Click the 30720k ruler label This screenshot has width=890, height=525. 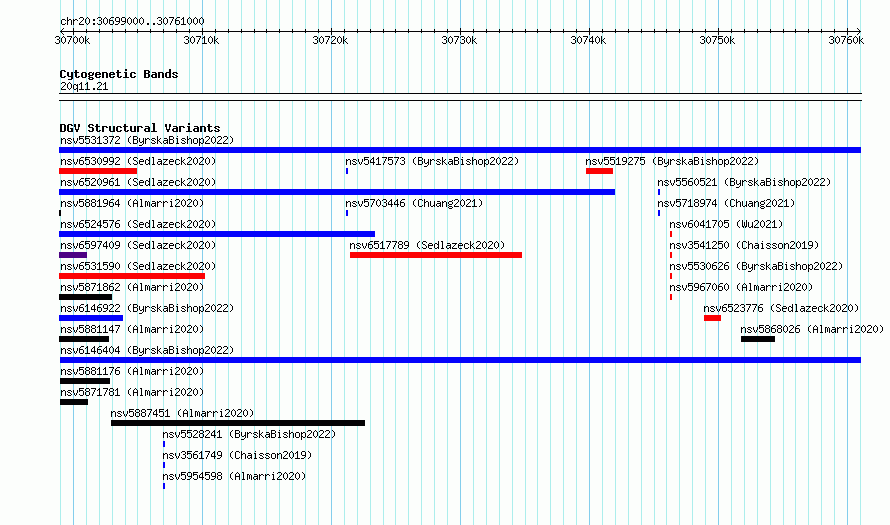(x=330, y=40)
